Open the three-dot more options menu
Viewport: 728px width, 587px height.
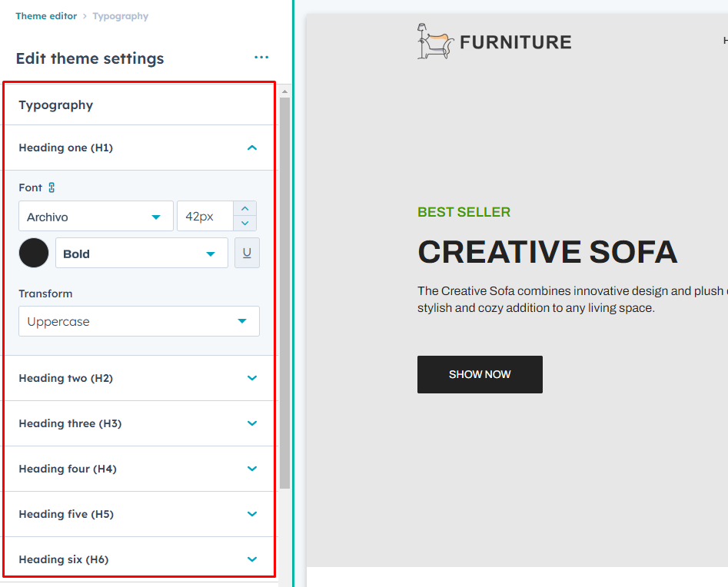pos(261,58)
